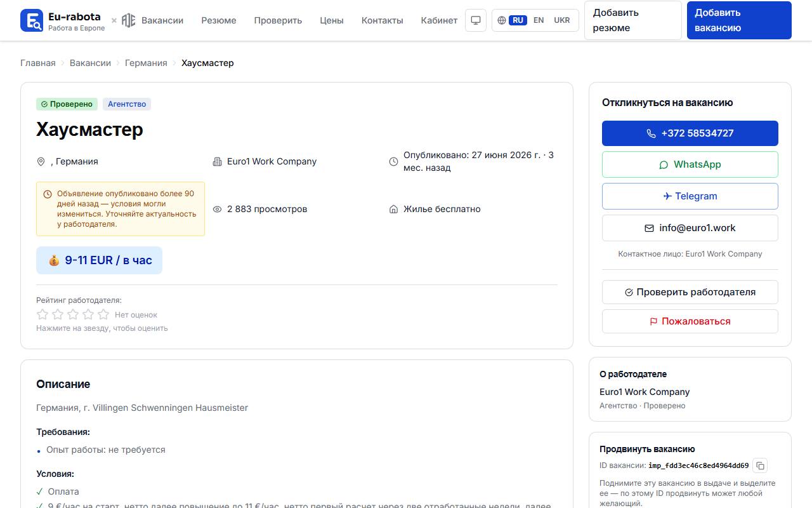This screenshot has width=812, height=508.
Task: Click the Добавить вакансию button
Action: click(x=739, y=20)
